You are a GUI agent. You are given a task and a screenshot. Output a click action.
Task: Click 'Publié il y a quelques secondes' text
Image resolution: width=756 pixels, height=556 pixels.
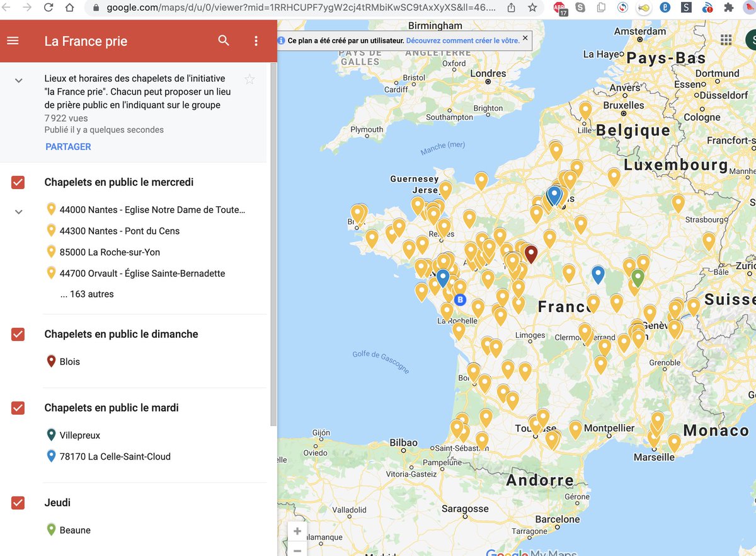pyautogui.click(x=104, y=130)
